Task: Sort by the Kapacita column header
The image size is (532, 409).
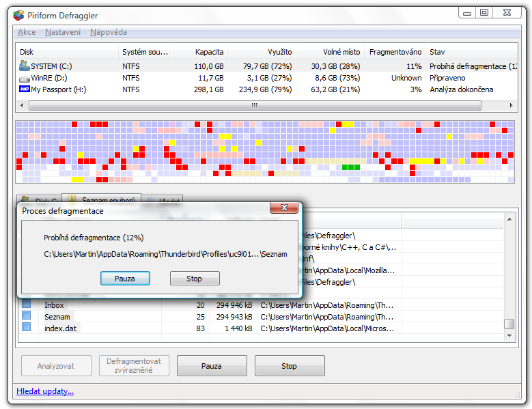Action: point(200,52)
